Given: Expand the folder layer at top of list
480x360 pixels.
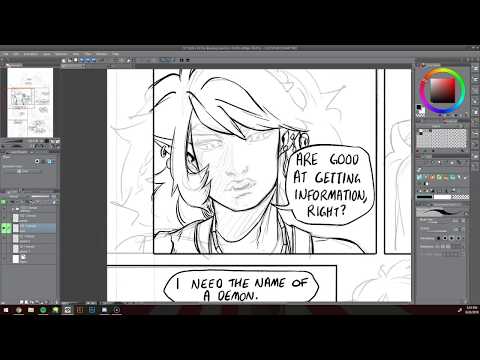Looking at the screenshot, I should (x=14, y=209).
